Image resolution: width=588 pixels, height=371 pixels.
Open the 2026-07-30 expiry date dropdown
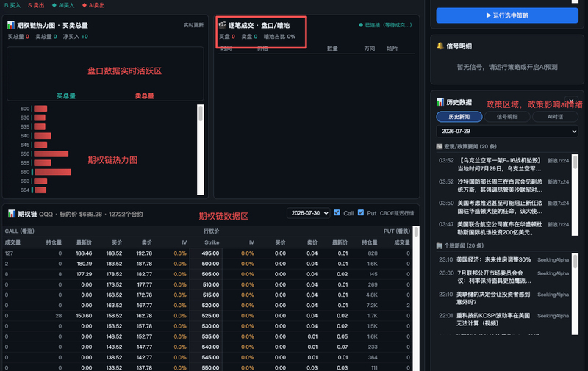(308, 213)
